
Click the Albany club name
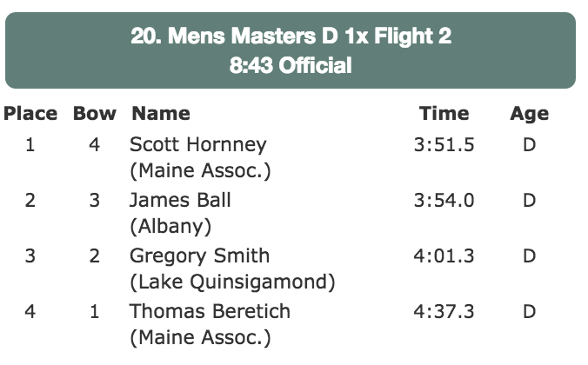[170, 227]
